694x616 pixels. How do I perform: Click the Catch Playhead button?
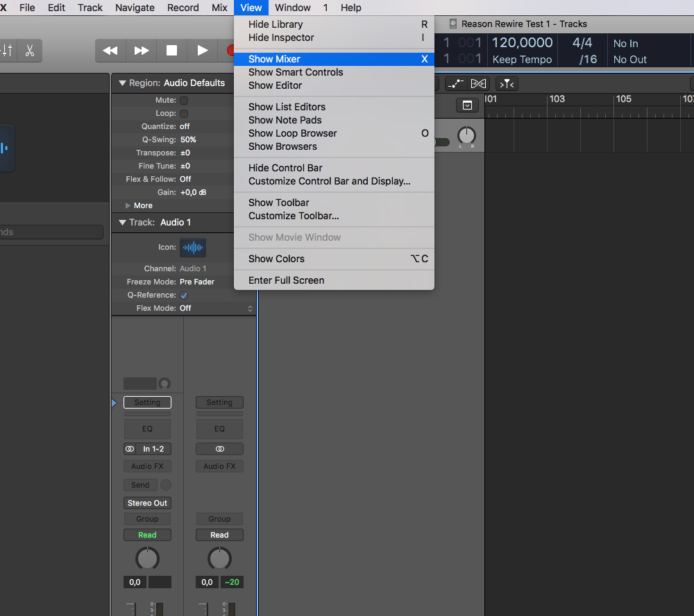point(507,84)
